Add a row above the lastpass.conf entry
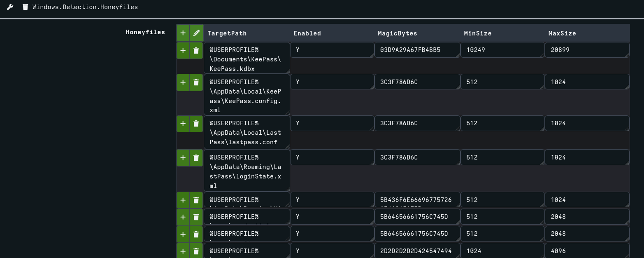 183,123
